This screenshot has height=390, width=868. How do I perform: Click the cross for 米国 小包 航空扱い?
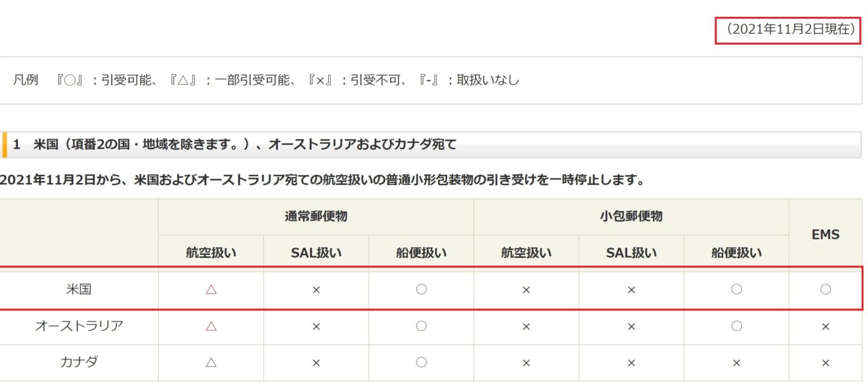point(526,290)
